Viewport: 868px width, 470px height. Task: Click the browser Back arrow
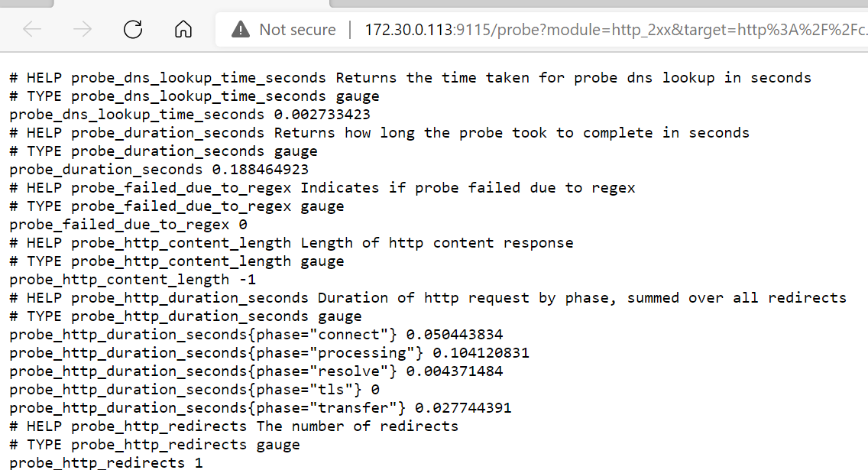point(32,30)
